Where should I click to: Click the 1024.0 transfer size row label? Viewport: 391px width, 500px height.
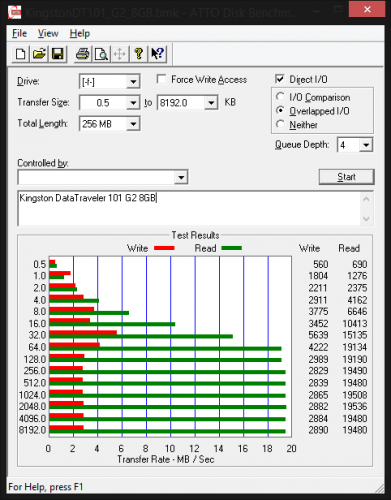(x=32, y=395)
